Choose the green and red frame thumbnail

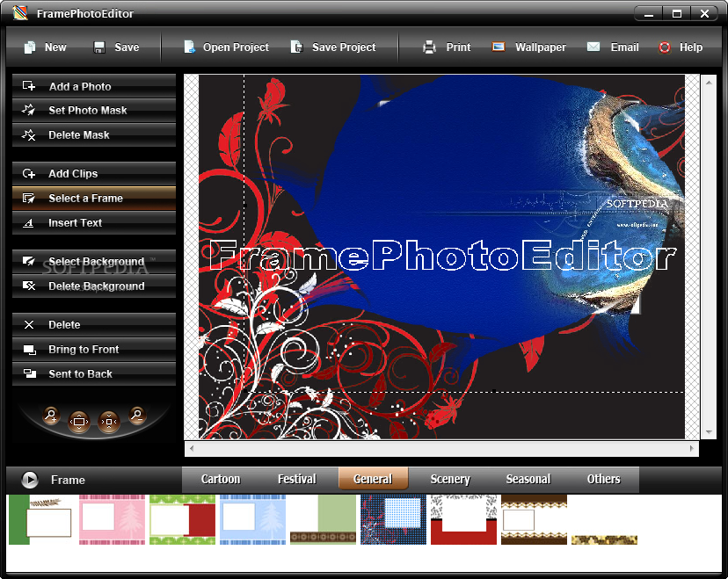[x=183, y=519]
